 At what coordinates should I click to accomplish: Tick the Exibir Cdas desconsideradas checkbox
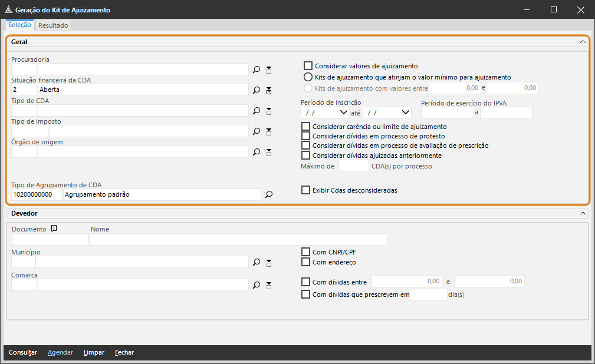pyautogui.click(x=305, y=190)
